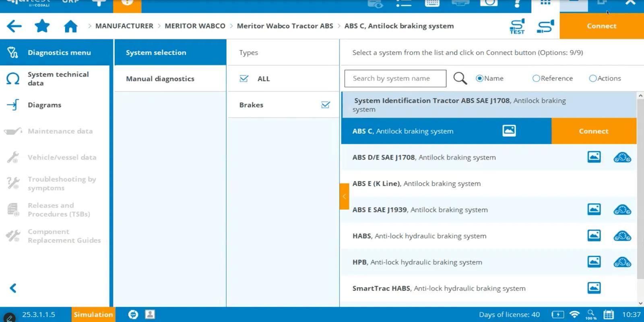This screenshot has width=644, height=322.
Task: Open Vehicle/vessel data in the sidebar
Action: click(55, 157)
